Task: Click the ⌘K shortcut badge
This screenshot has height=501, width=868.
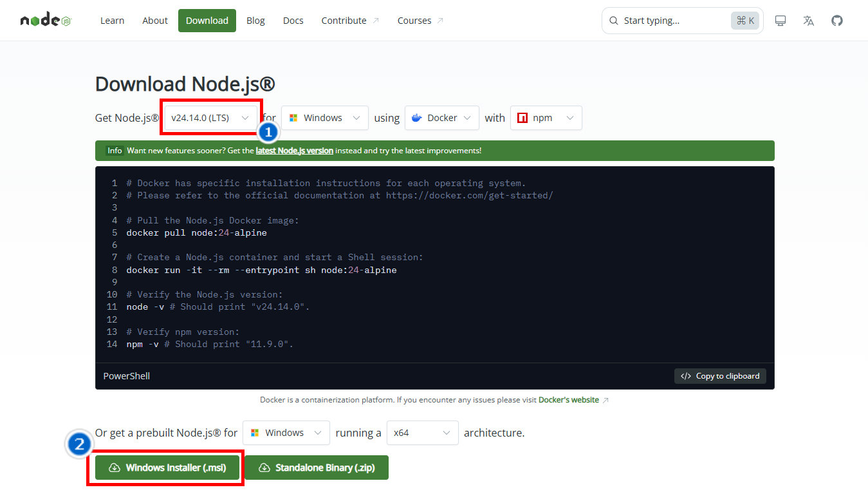Action: (x=745, y=21)
